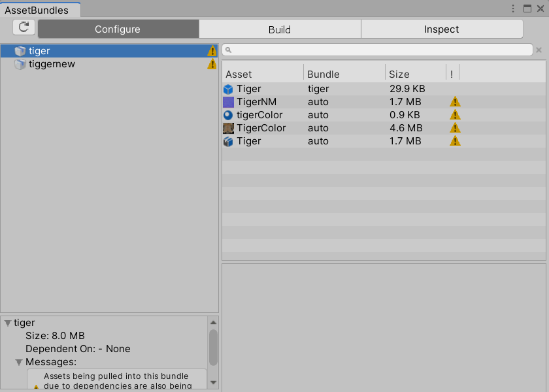Image resolution: width=549 pixels, height=392 pixels.
Task: Click the Configure tab
Action: point(118,29)
